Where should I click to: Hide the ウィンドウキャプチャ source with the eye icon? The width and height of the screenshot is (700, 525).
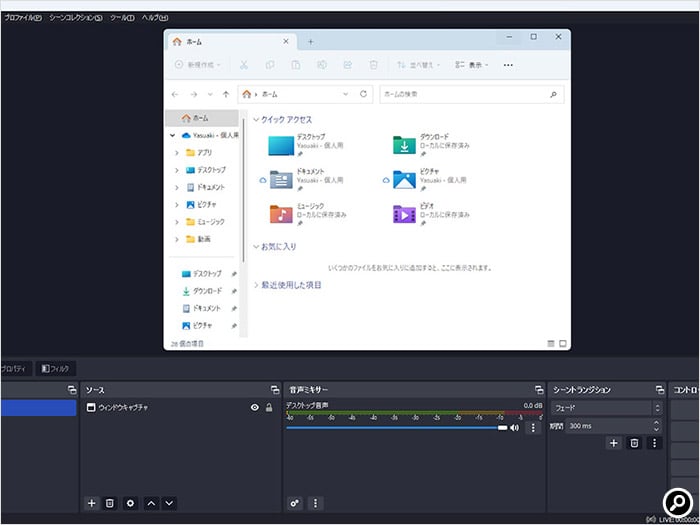[254, 407]
